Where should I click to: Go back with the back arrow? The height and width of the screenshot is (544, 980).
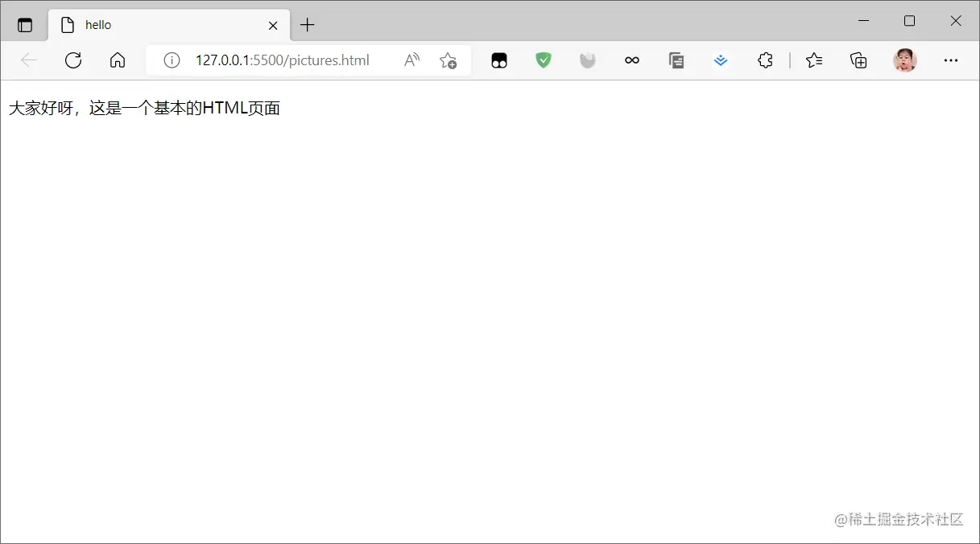29,60
